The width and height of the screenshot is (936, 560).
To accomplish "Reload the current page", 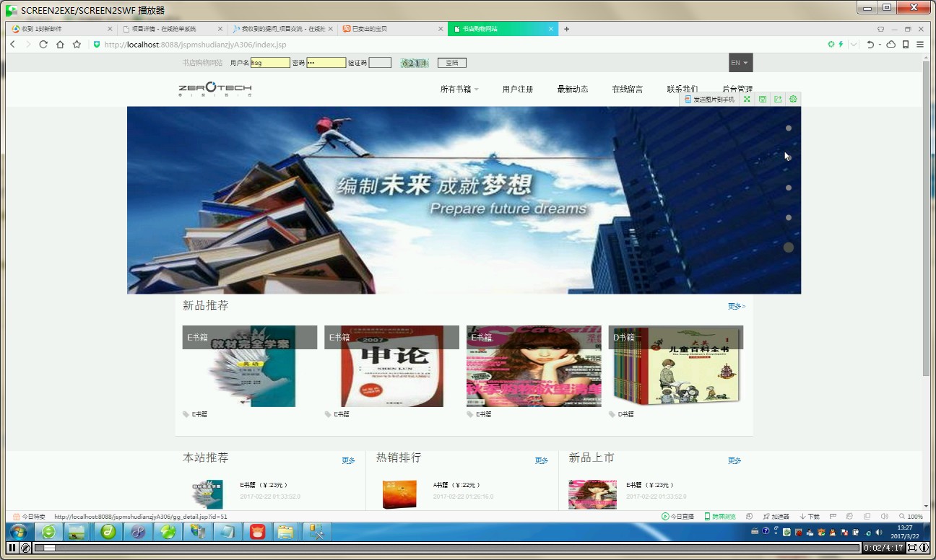I will 43,44.
